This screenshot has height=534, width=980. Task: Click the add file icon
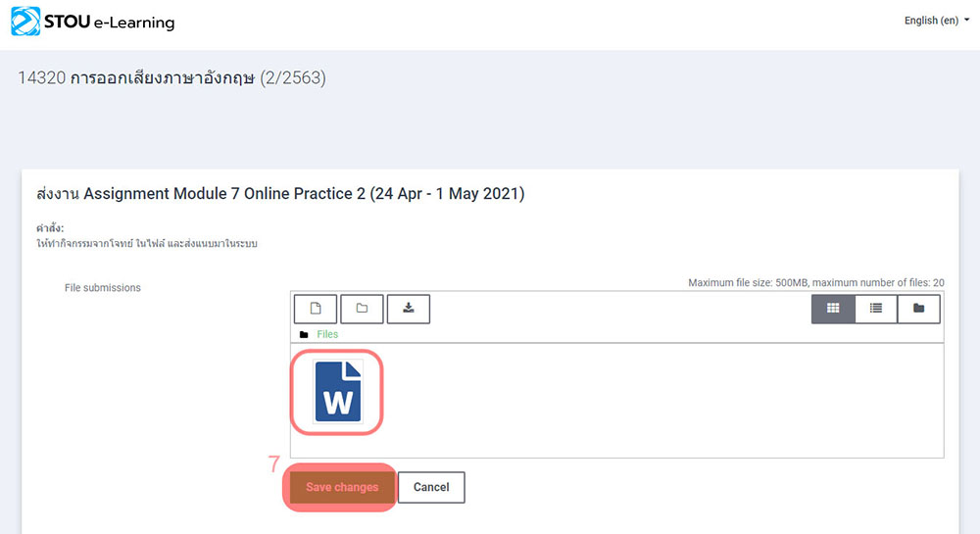point(316,309)
